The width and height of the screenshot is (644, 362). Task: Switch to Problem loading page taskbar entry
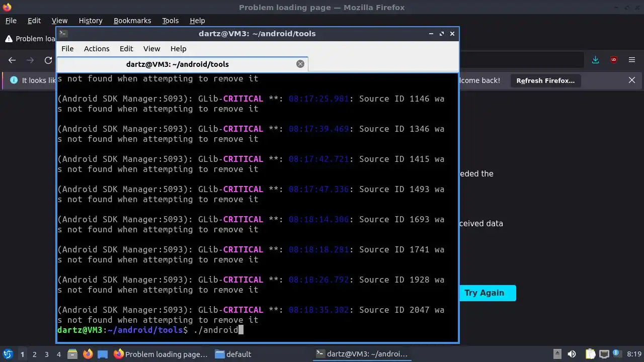click(161, 354)
